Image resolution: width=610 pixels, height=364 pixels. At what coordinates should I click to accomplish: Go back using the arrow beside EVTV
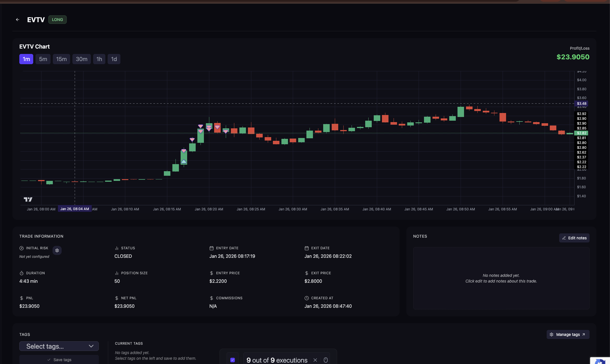(x=18, y=20)
